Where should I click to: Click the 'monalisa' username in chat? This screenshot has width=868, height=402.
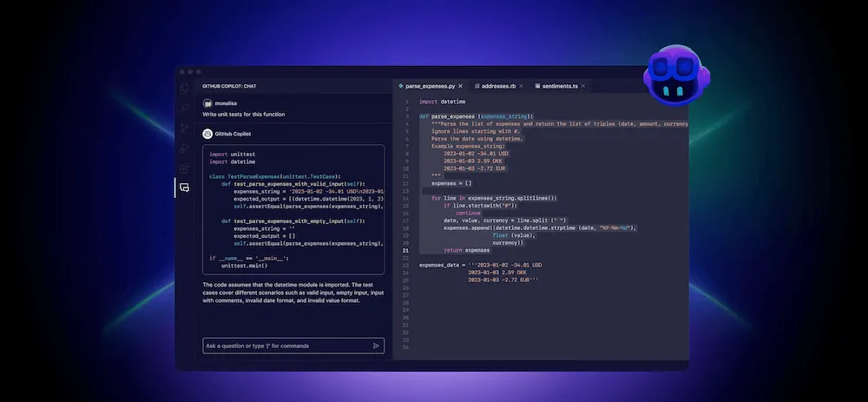tap(226, 103)
